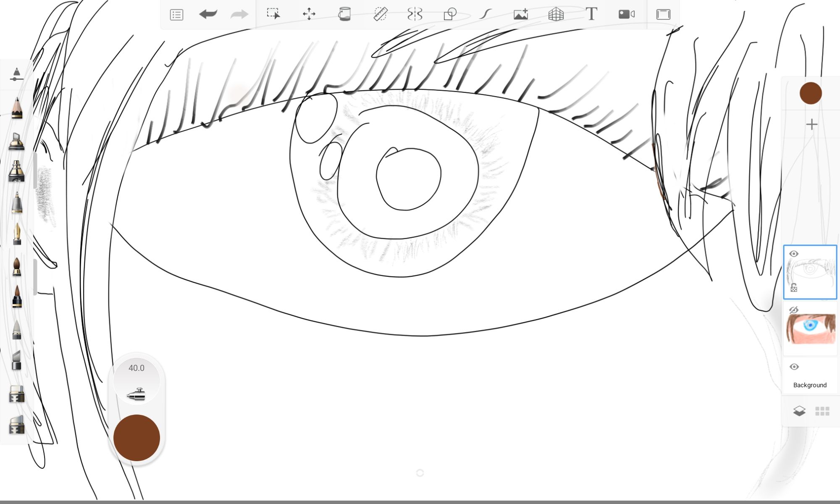This screenshot has height=504, width=840.
Task: Open the brown color swatch in layer panel
Action: (811, 93)
